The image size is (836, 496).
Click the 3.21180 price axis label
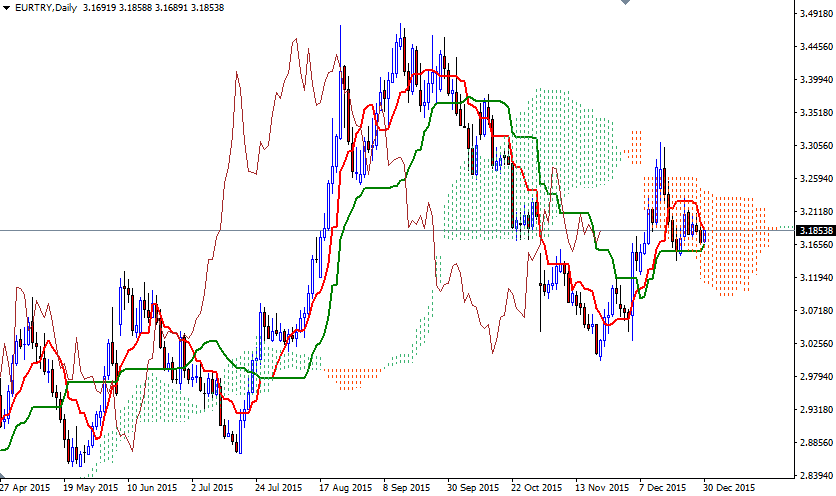[x=816, y=212]
